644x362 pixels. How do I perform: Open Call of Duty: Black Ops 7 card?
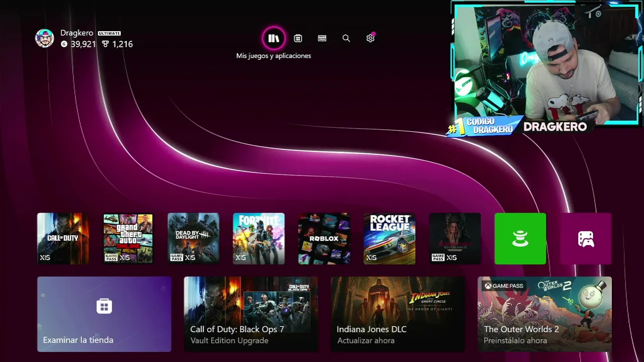point(251,314)
